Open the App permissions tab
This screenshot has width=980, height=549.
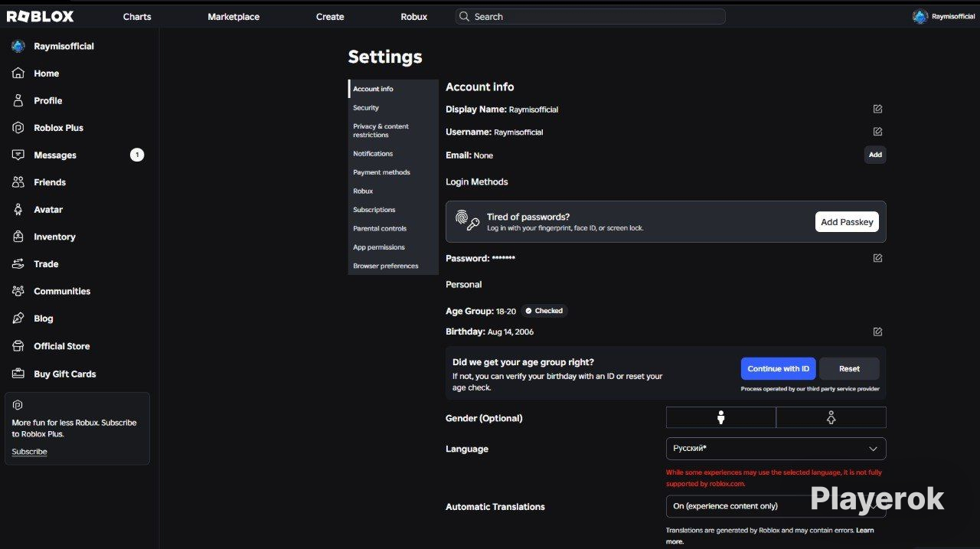coord(393,247)
